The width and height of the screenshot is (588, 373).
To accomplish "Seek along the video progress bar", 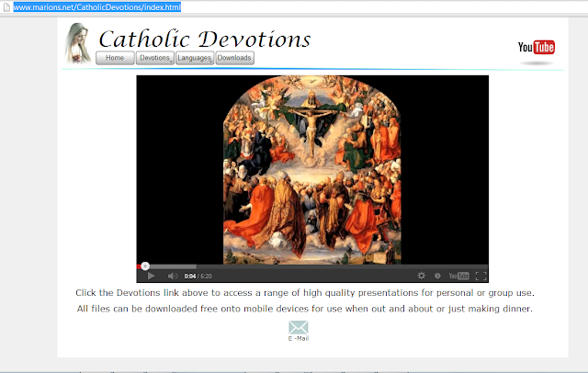I will [x=312, y=266].
